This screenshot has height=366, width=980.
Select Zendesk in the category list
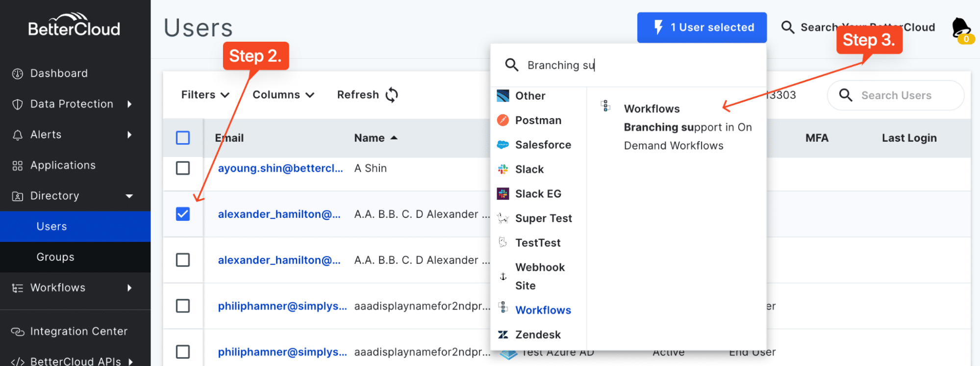coord(538,335)
